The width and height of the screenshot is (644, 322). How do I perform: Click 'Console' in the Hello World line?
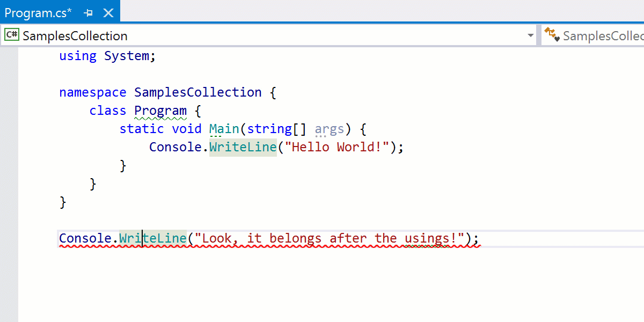(175, 147)
